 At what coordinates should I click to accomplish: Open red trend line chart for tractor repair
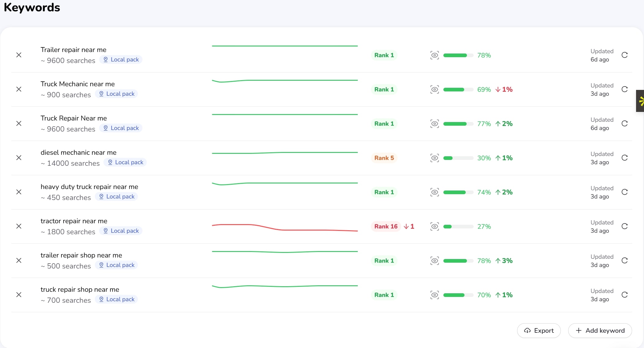pyautogui.click(x=284, y=228)
